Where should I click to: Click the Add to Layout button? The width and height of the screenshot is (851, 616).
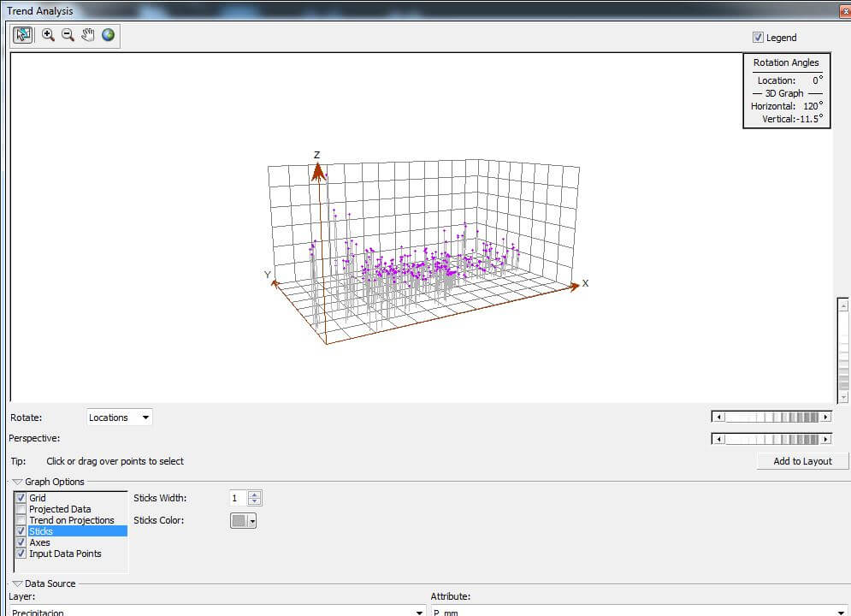pyautogui.click(x=802, y=461)
